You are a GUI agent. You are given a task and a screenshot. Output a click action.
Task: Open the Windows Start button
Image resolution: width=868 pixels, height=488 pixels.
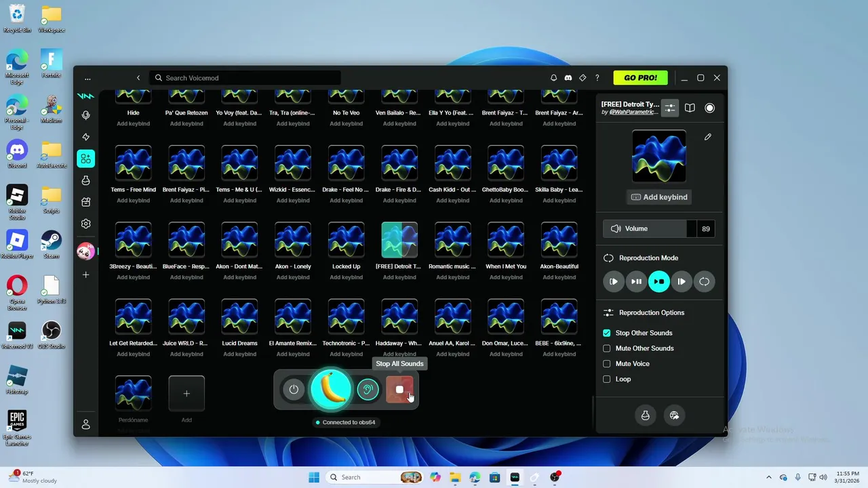[314, 477]
